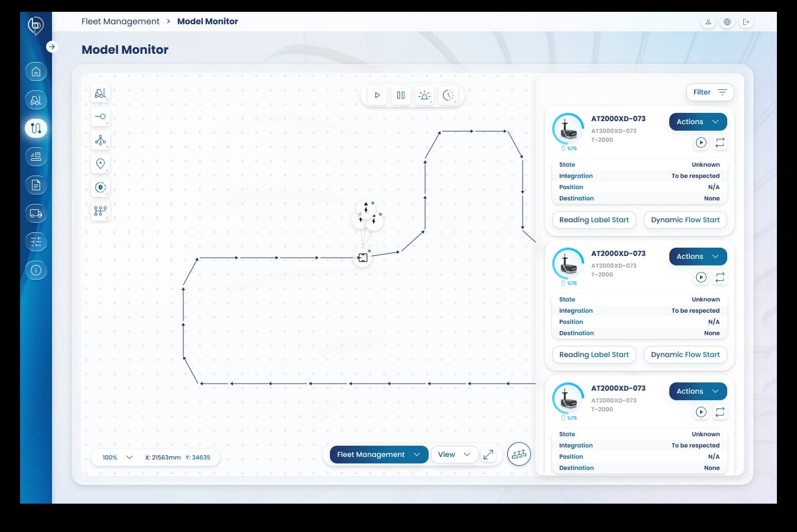Open Actions dropdown on the middle vehicle card
Viewport: 797px width, 532px height.
pyautogui.click(x=698, y=257)
